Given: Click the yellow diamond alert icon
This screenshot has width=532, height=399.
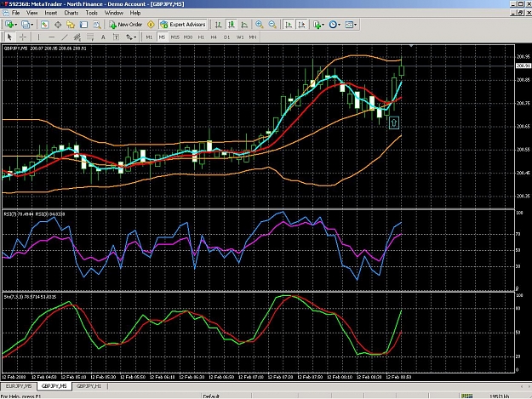Looking at the screenshot, I should [x=151, y=25].
